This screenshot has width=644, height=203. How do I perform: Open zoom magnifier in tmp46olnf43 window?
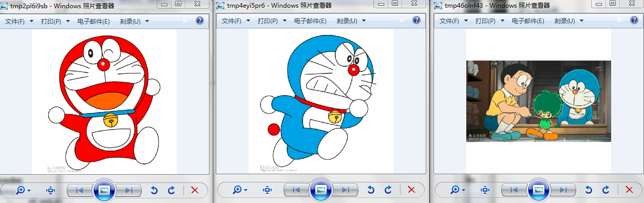tap(457, 190)
